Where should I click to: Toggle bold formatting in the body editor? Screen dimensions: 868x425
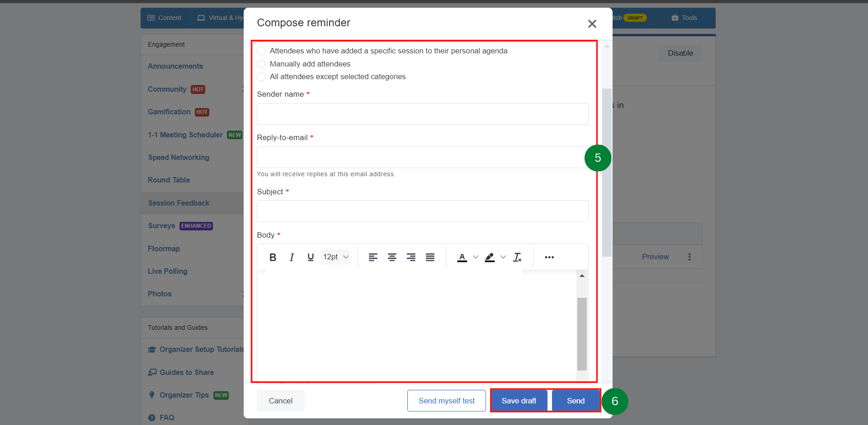point(273,257)
